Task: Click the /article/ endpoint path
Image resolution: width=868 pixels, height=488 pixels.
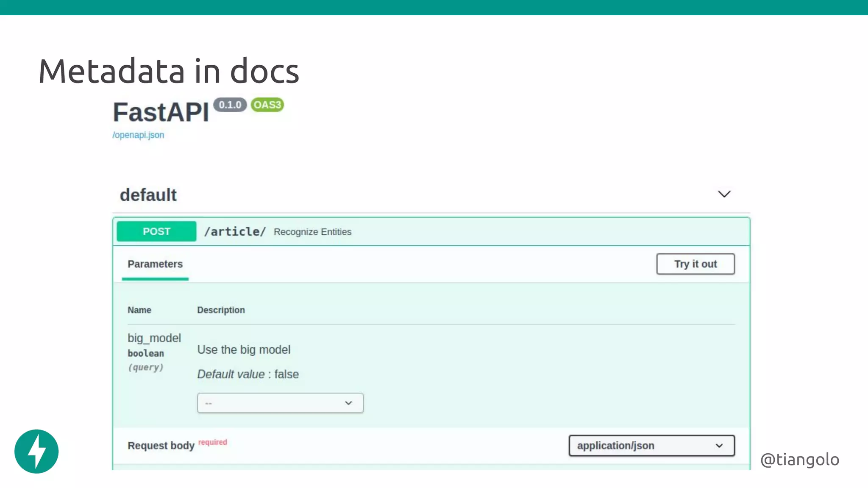Action: pyautogui.click(x=235, y=232)
